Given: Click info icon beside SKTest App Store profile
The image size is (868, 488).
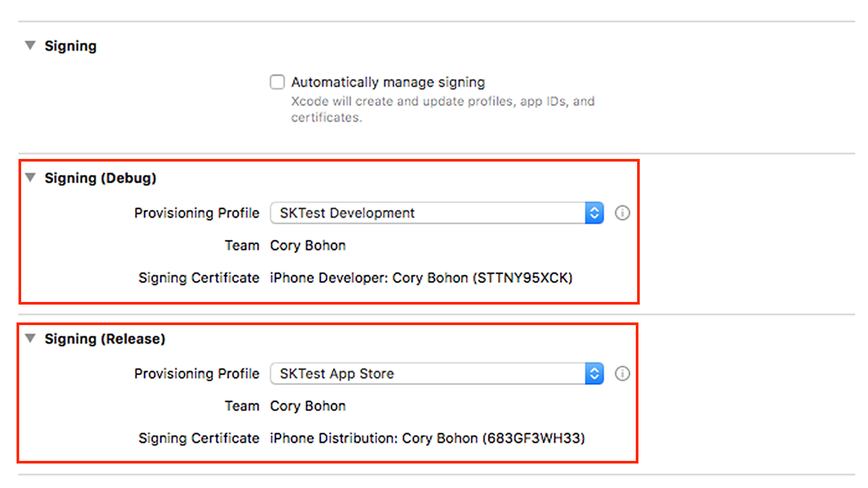Looking at the screenshot, I should [x=622, y=373].
